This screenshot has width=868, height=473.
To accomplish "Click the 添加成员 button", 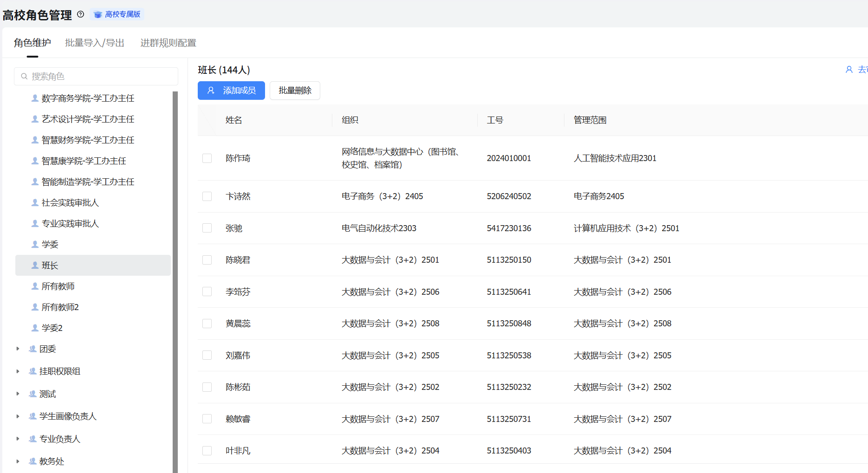I will coord(231,91).
